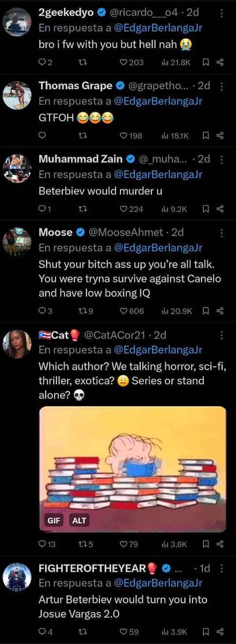236x644 pixels.
Task: Open more options menu on 2geekedyo's reply
Action: 222,13
